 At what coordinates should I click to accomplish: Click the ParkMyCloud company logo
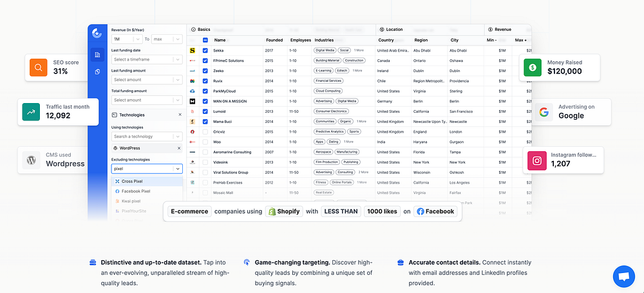click(x=192, y=91)
